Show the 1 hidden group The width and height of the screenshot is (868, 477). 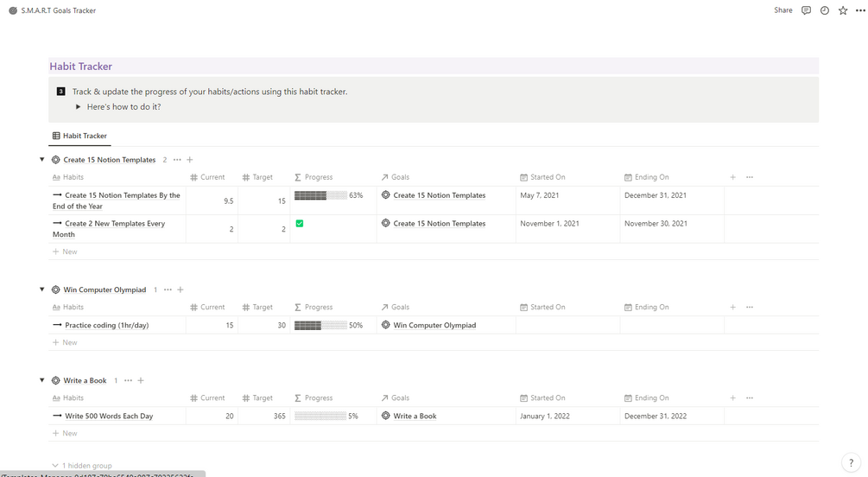click(81, 466)
